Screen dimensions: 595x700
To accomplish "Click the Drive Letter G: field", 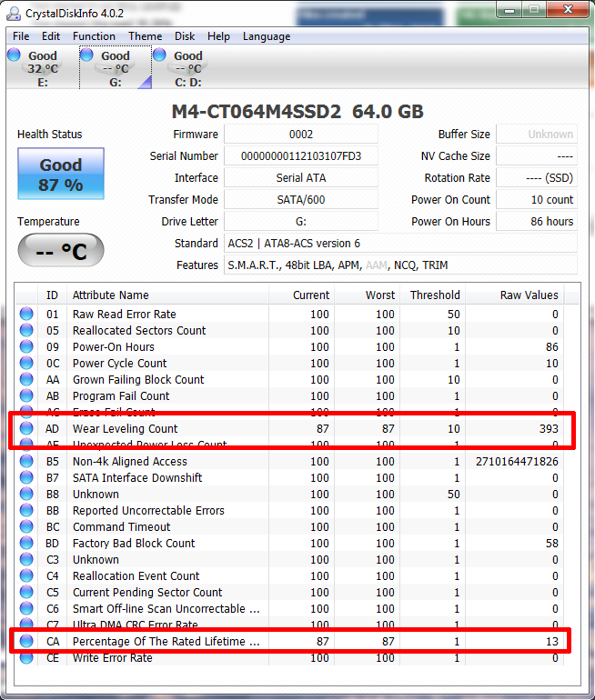I will (301, 222).
